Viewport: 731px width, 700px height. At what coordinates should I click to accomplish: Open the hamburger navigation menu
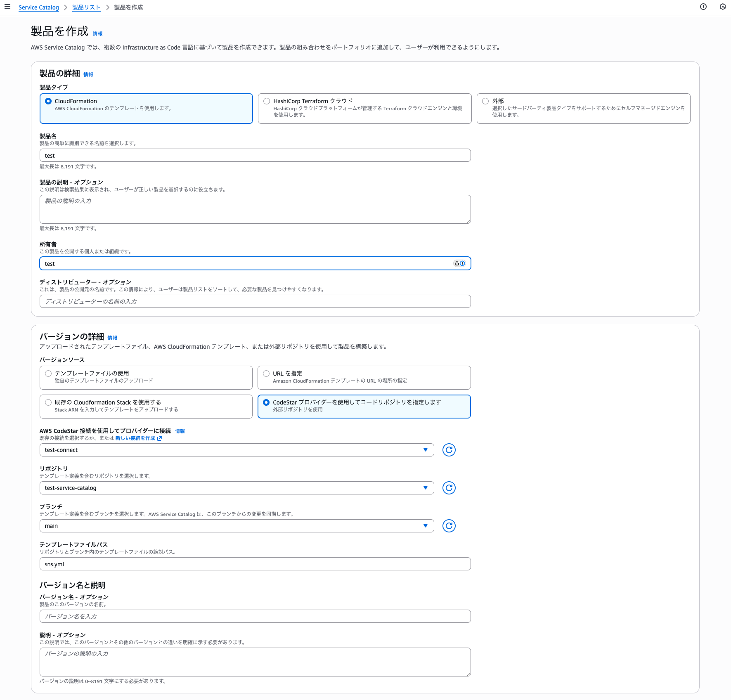pyautogui.click(x=7, y=7)
